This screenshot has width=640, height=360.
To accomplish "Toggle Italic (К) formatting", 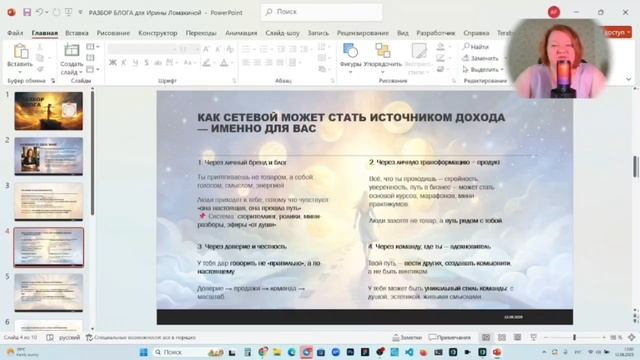I will (124, 62).
